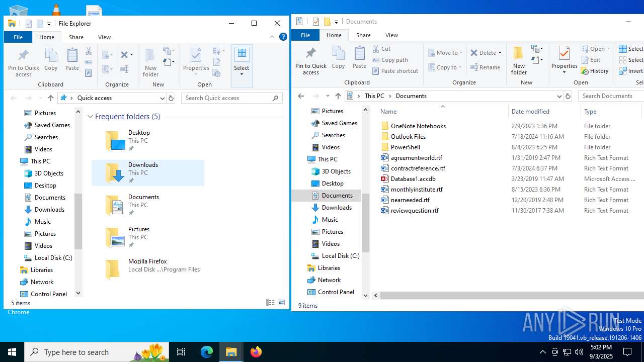The height and width of the screenshot is (362, 644).
Task: Select Downloads in Frequent folders
Action: tap(148, 172)
